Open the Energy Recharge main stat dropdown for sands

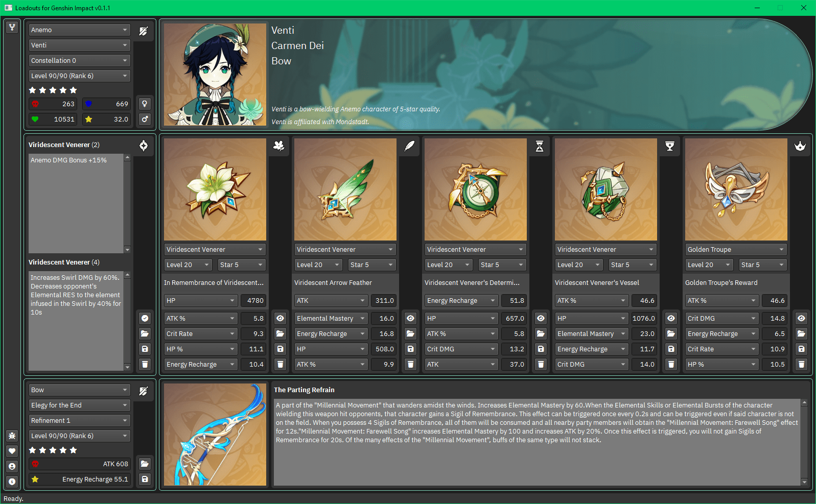click(461, 300)
